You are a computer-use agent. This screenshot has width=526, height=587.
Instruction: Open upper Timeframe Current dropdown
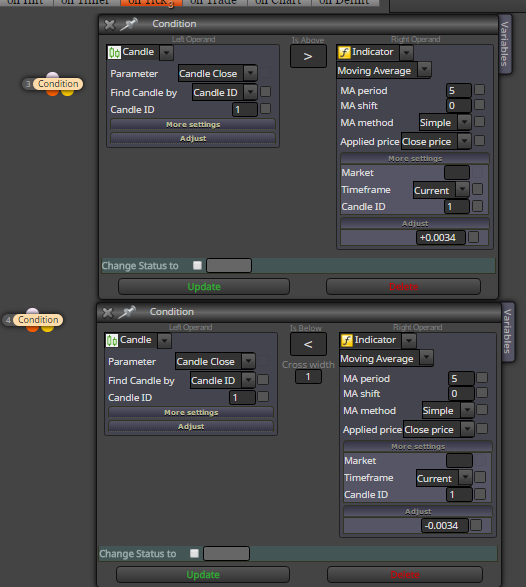[462, 189]
